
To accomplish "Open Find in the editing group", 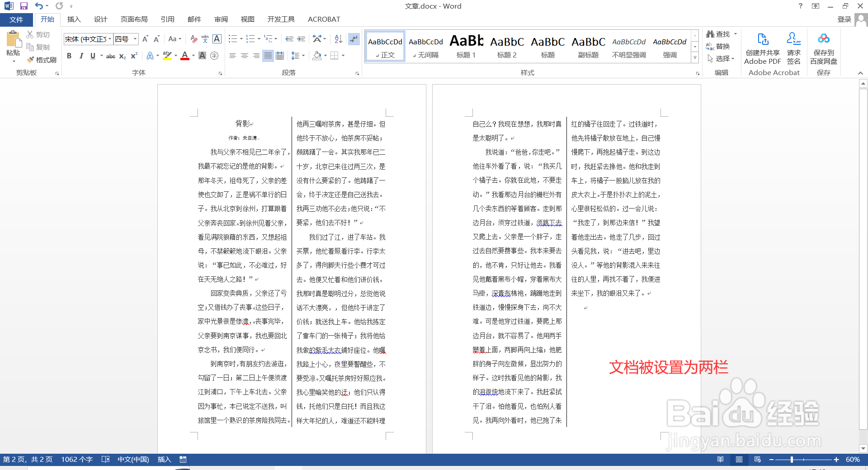I will (x=719, y=34).
